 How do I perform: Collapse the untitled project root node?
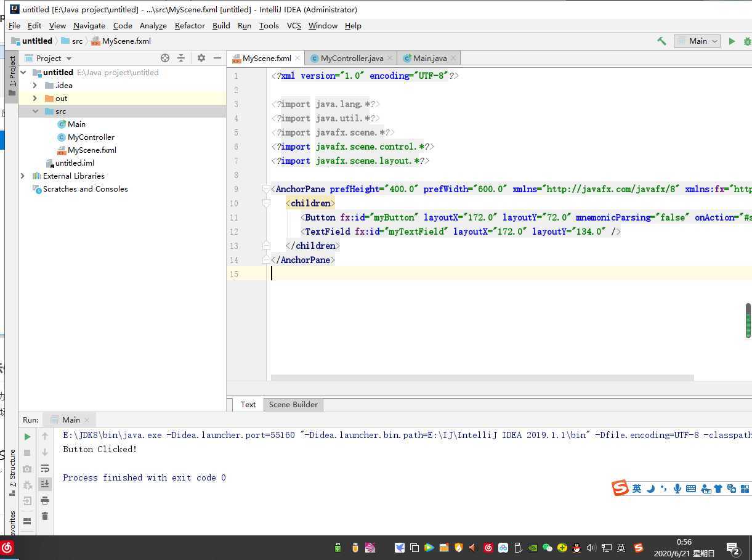click(x=23, y=73)
